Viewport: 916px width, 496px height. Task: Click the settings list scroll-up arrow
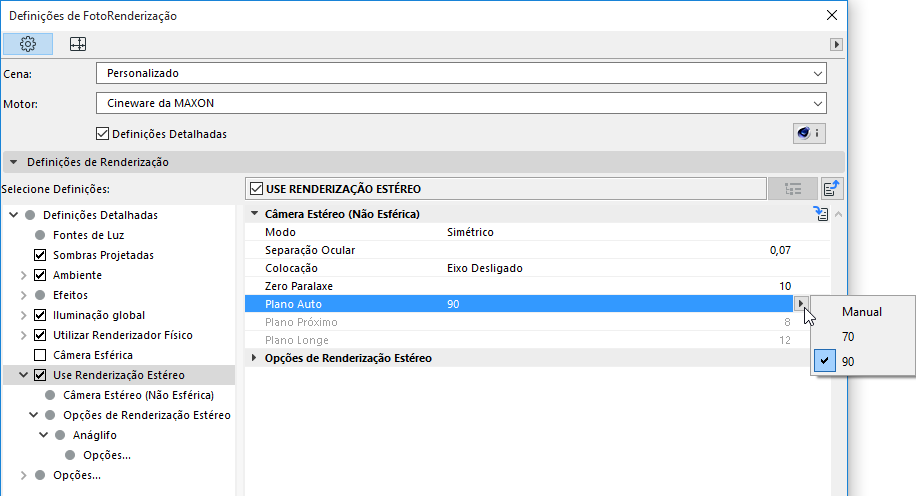[x=838, y=214]
